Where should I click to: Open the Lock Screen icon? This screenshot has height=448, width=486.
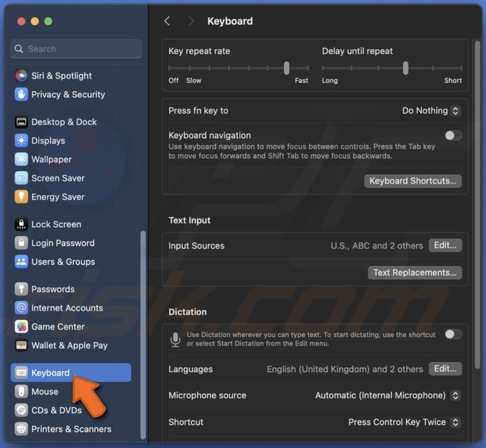click(21, 224)
